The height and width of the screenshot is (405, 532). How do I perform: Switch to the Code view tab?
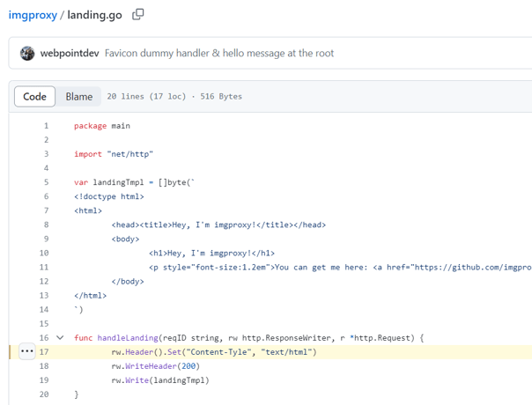coord(35,97)
